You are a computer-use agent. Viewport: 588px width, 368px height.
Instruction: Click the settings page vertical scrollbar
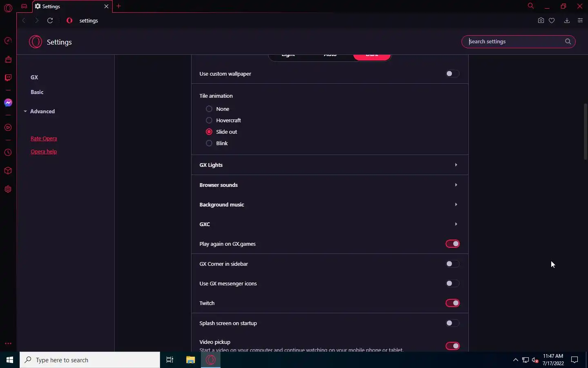coord(585,131)
